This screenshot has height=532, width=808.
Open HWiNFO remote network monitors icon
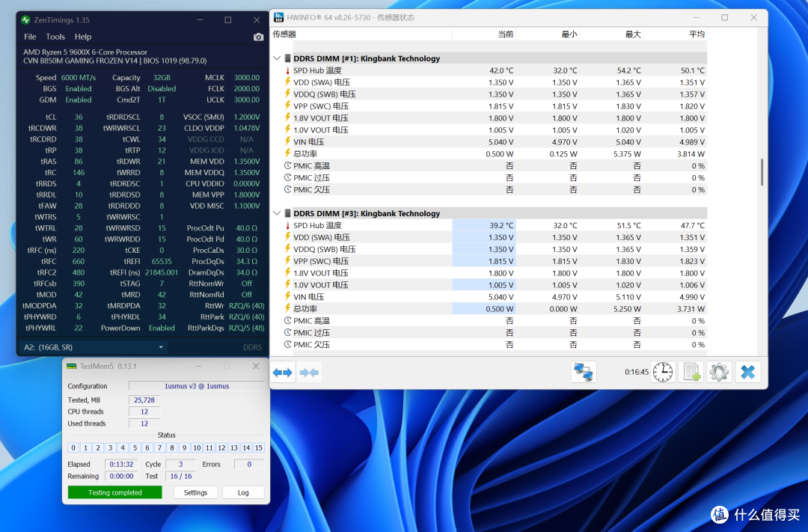tap(584, 372)
